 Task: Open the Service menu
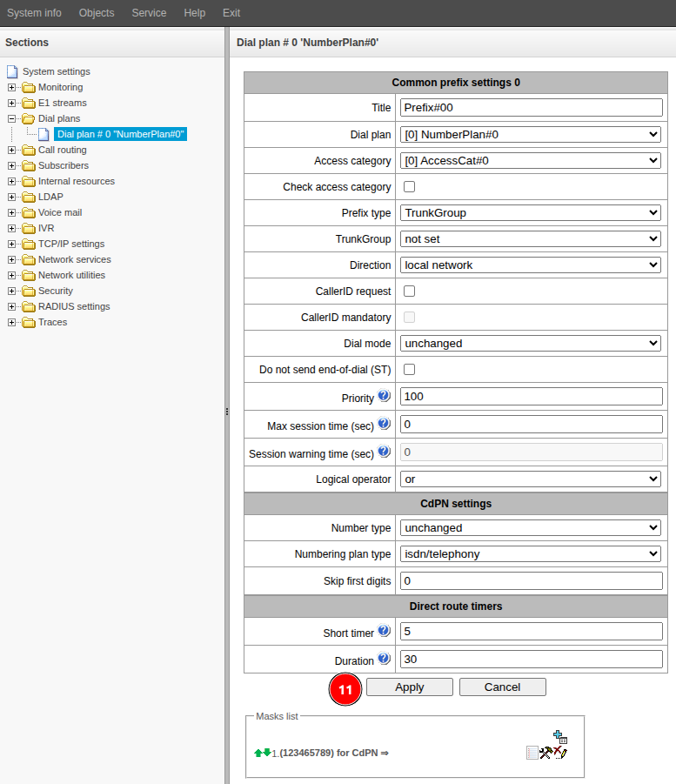[x=149, y=13]
